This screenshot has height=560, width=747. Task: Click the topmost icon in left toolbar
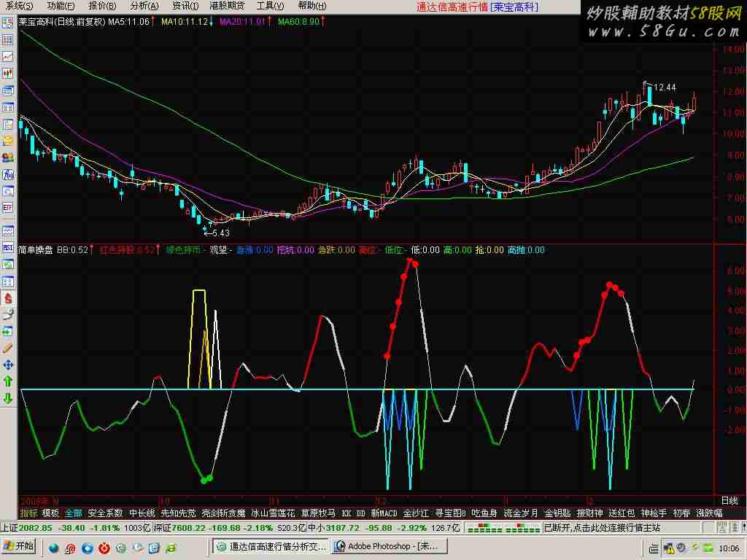coord(7,23)
